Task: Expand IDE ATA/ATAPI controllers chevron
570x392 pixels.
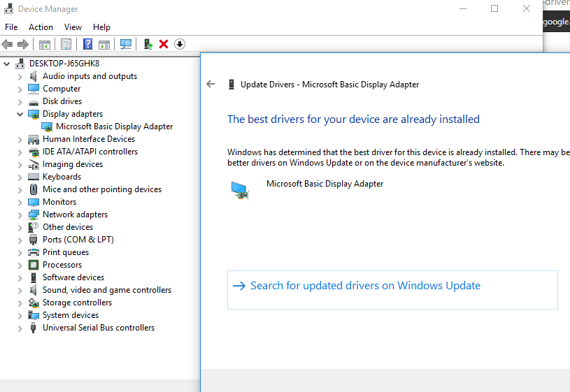Action: (20, 152)
